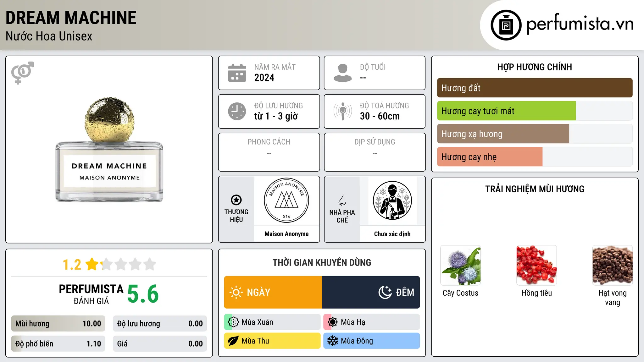Click the flower icon for Mùa Xuân
The height and width of the screenshot is (362, 644).
pos(233,322)
